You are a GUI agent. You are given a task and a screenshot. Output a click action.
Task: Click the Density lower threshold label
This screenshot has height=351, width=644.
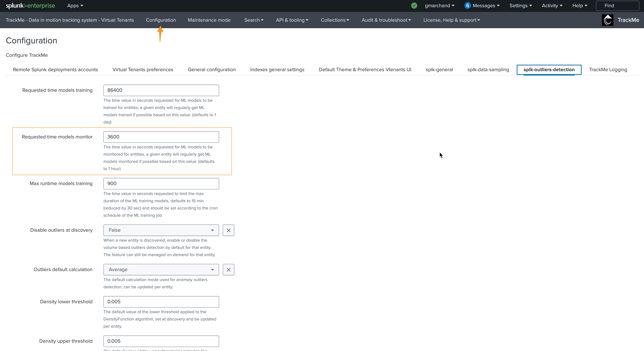click(66, 301)
